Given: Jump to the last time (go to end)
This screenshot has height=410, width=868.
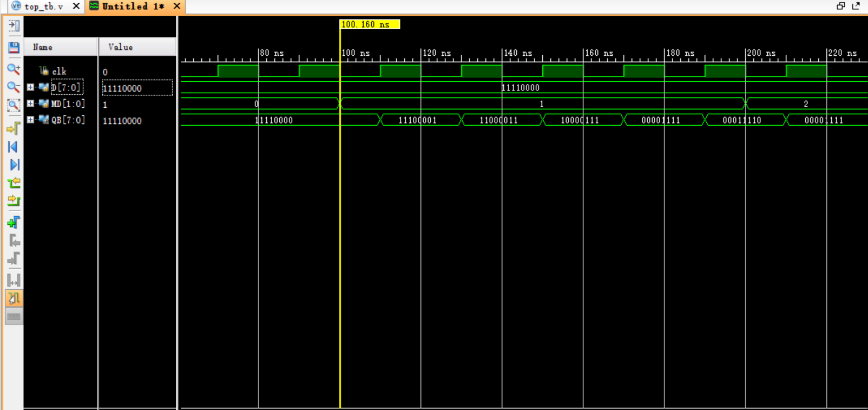Looking at the screenshot, I should pos(14,165).
